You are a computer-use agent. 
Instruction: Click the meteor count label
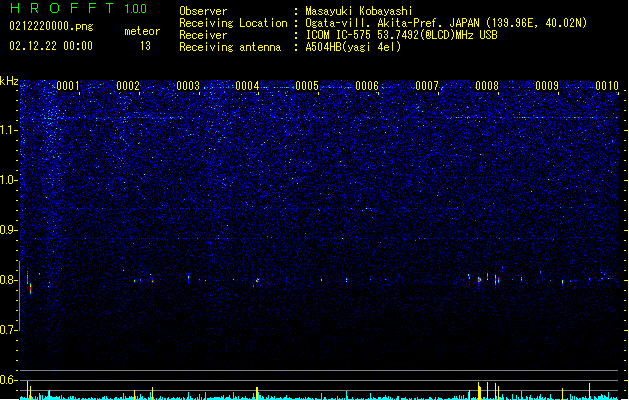142,31
